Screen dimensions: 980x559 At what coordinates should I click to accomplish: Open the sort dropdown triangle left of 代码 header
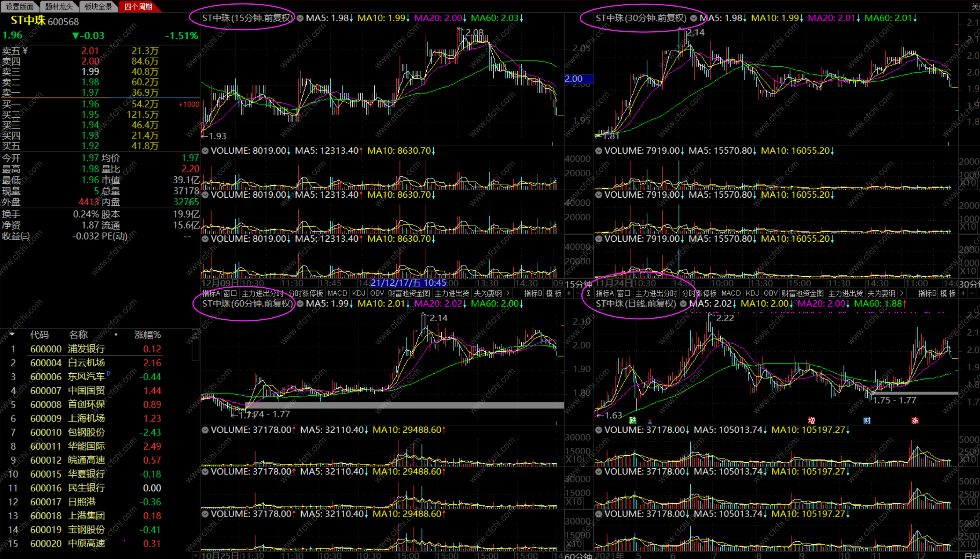tap(12, 334)
